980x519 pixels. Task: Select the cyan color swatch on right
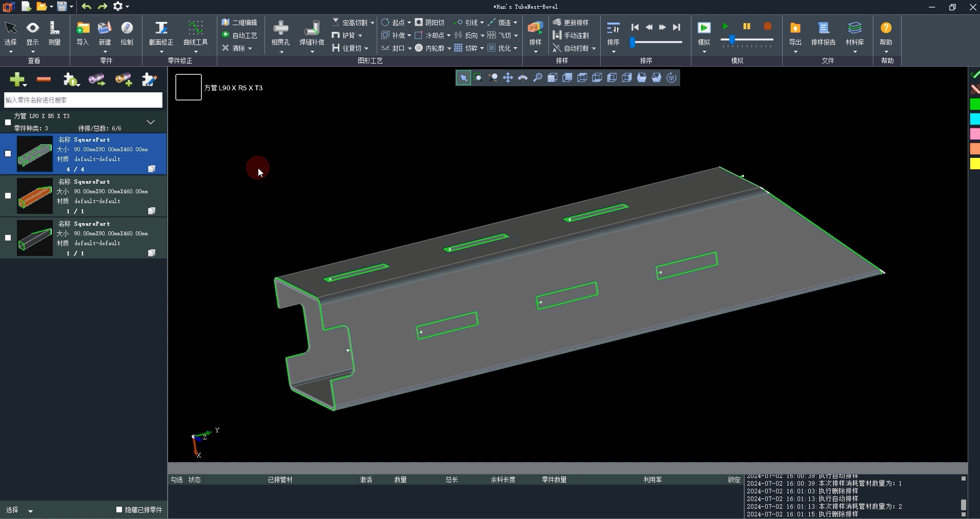(x=974, y=119)
